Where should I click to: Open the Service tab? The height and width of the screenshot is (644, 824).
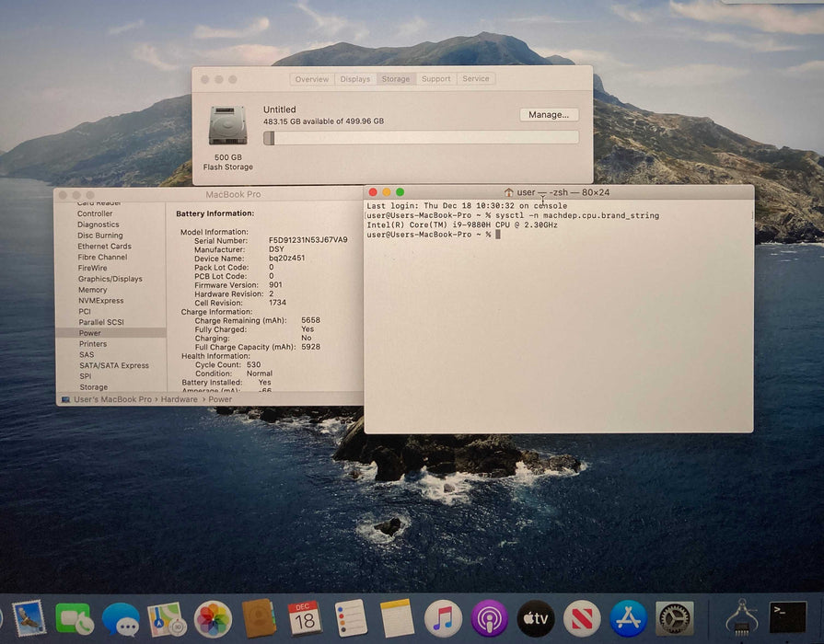point(476,79)
